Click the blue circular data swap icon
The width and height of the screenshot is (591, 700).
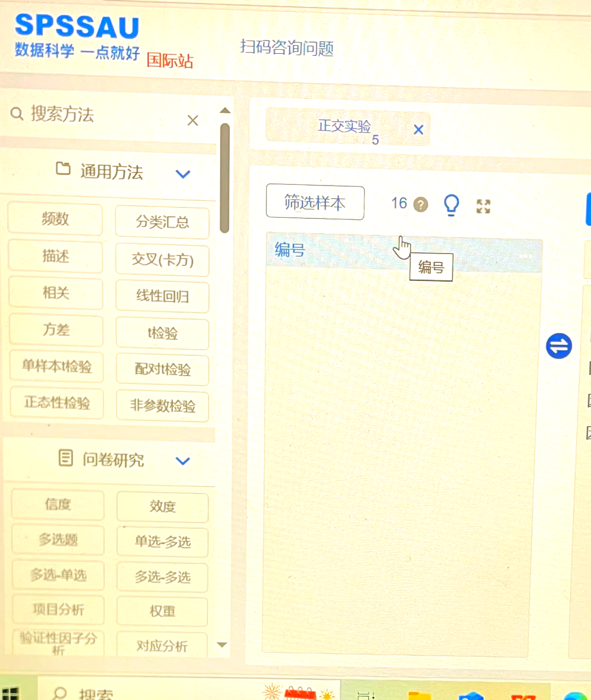tap(559, 345)
